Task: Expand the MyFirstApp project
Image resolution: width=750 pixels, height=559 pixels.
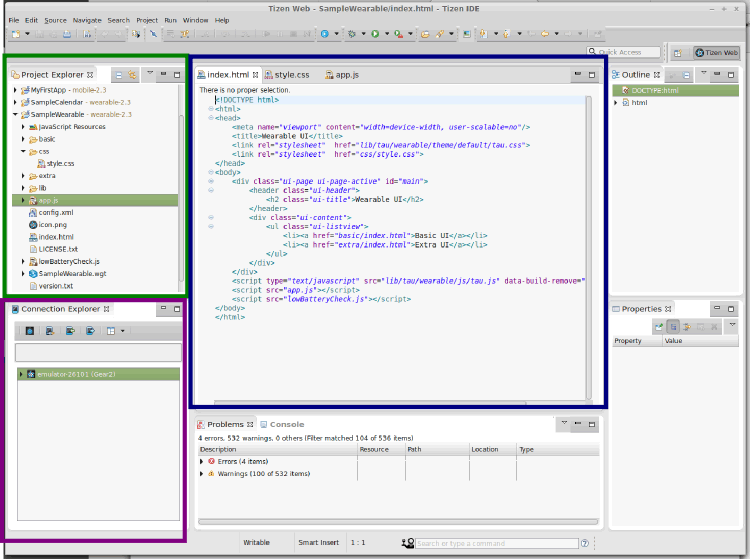Action: pyautogui.click(x=15, y=90)
